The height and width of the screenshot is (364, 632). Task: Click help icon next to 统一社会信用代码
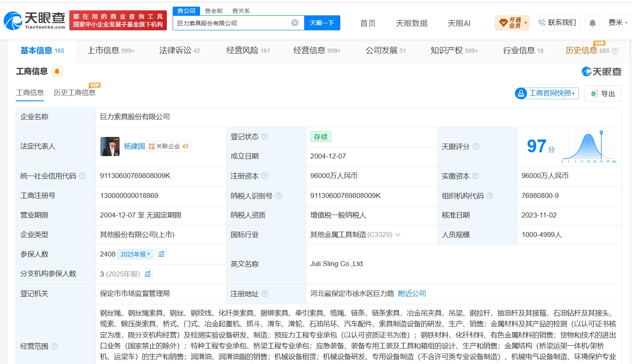pos(82,176)
